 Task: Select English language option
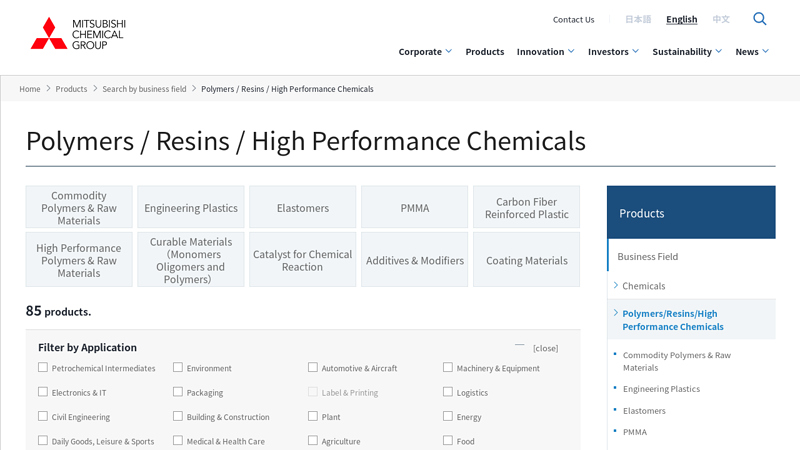[682, 19]
